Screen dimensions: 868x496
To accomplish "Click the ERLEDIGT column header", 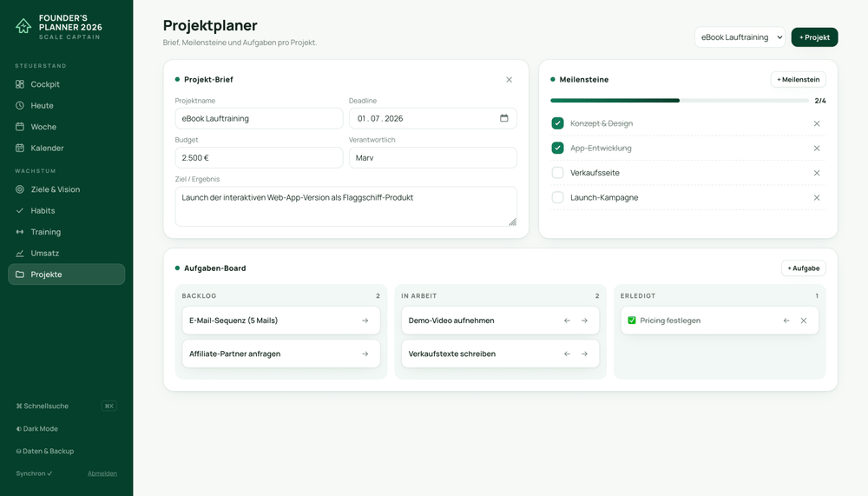I will 638,296.
